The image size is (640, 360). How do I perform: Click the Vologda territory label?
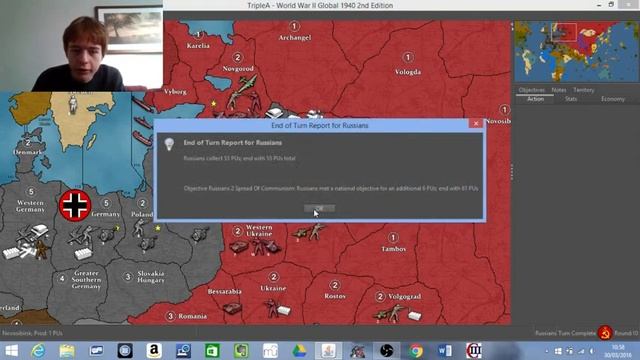click(x=408, y=72)
